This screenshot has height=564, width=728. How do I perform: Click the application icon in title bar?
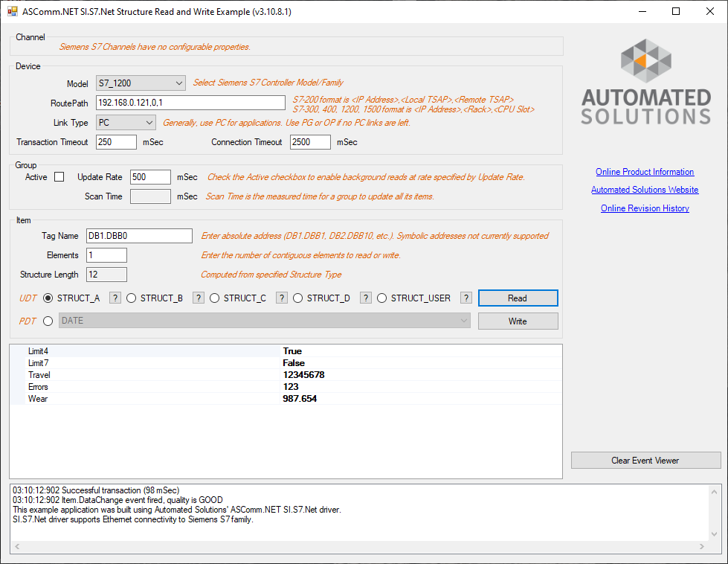point(12,12)
